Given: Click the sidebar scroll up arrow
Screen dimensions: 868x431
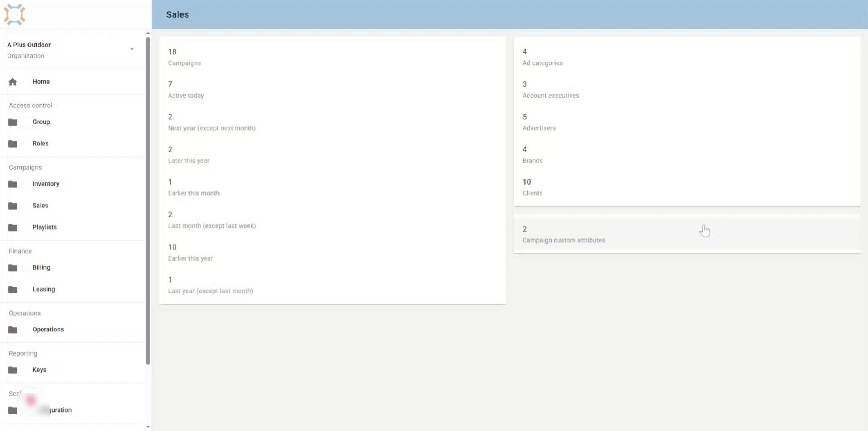Looking at the screenshot, I should (x=148, y=33).
